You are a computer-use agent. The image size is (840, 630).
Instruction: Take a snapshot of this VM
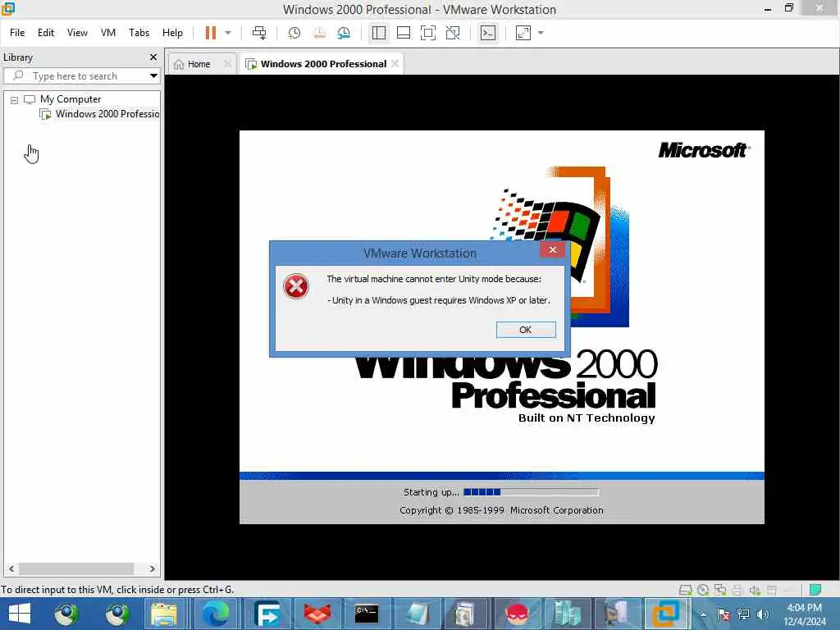point(294,33)
